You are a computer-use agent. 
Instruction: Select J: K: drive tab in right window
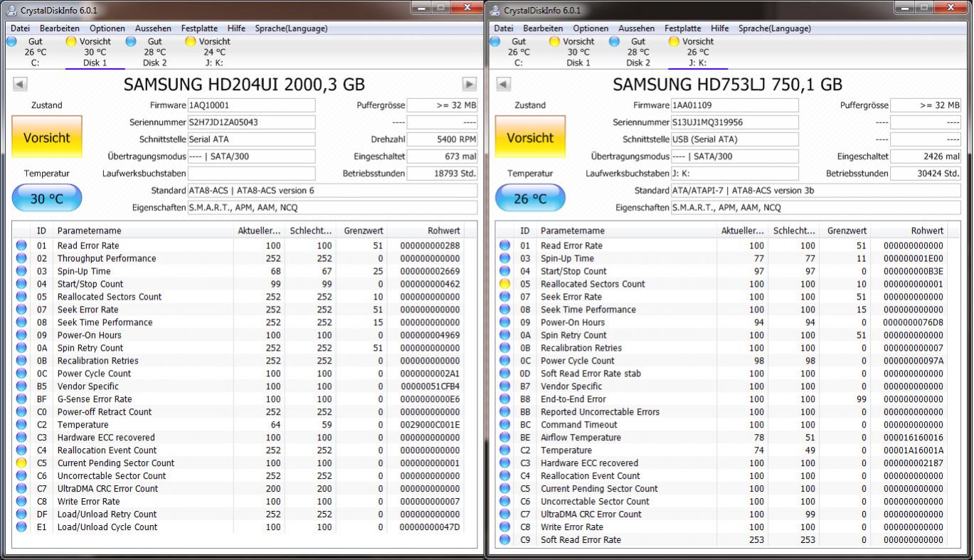click(x=698, y=52)
